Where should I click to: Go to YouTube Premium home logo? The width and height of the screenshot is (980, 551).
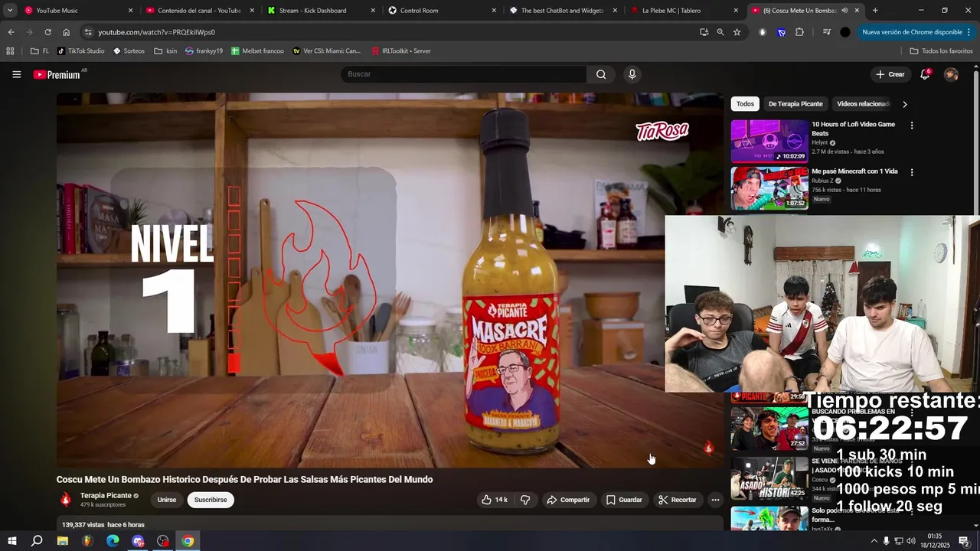57,74
